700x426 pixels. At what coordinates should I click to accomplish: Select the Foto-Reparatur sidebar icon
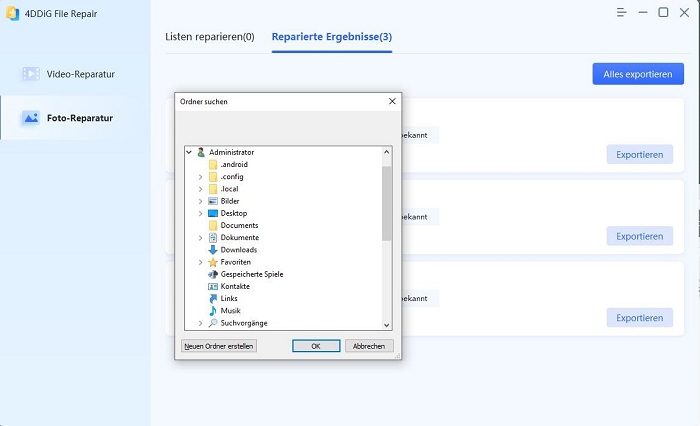(31, 118)
